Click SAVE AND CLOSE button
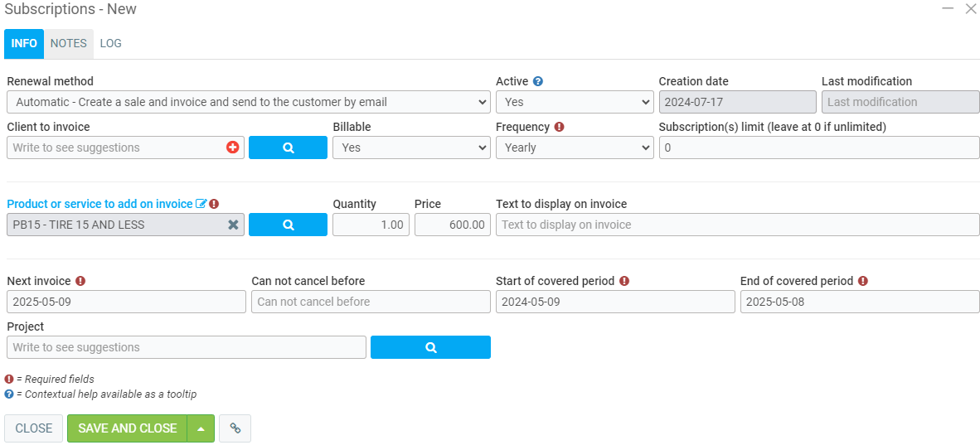 click(128, 428)
